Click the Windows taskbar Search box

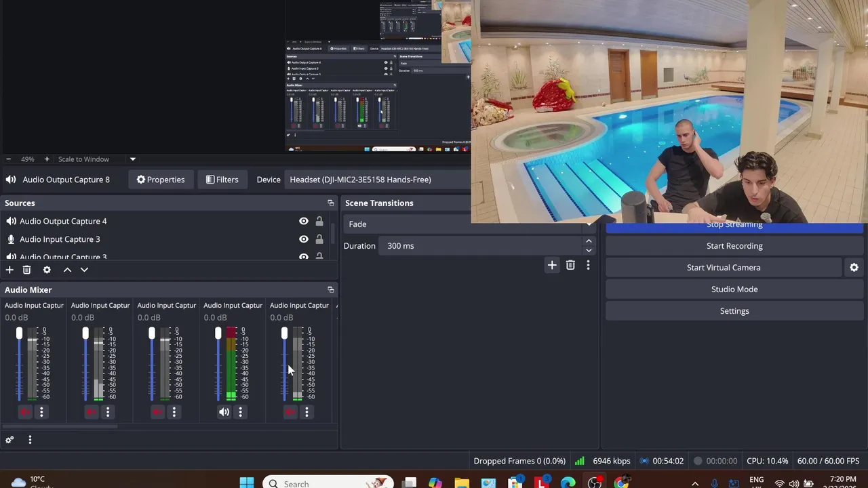coord(328,483)
